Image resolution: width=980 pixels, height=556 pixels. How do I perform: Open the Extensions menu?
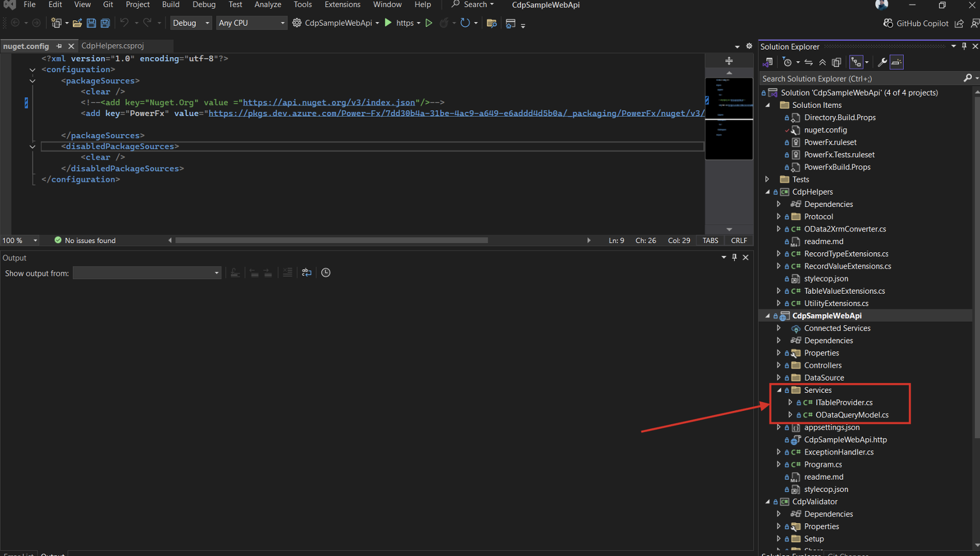pos(343,5)
